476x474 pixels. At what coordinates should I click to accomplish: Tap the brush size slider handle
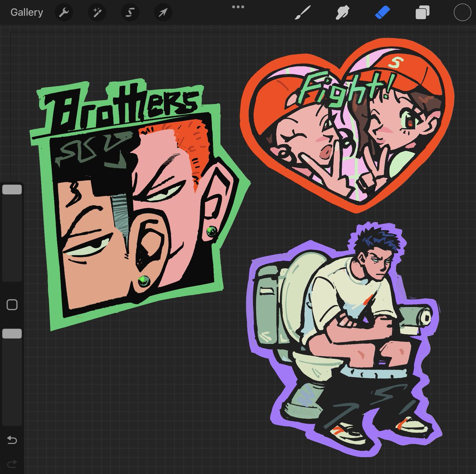(12, 189)
